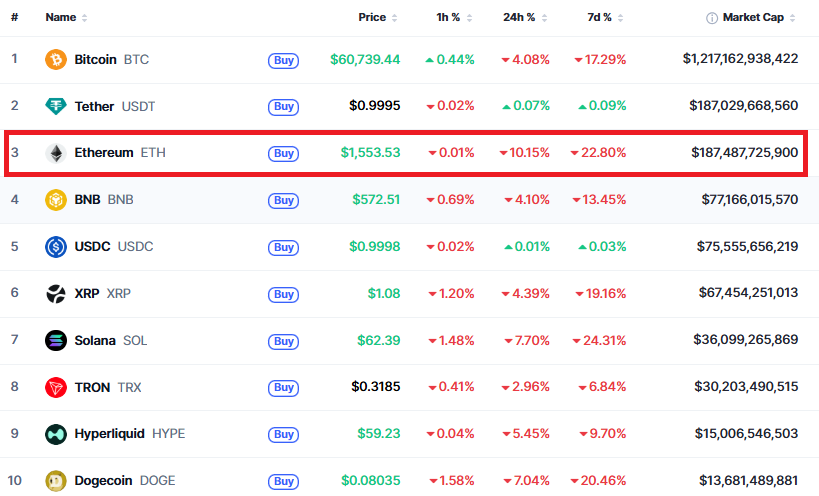Click USDC price $0.9998
This screenshot has width=819, height=496.
pos(375,246)
